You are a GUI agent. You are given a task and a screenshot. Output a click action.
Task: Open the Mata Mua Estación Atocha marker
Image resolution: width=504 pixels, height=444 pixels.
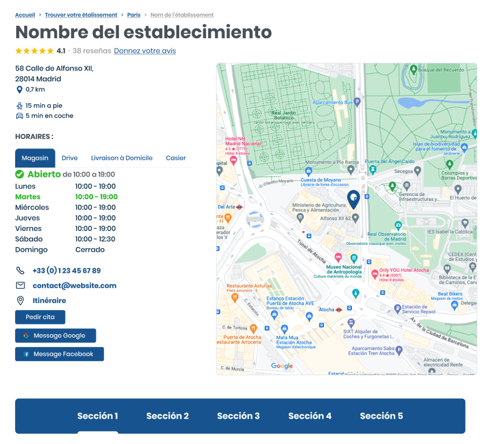284,329
